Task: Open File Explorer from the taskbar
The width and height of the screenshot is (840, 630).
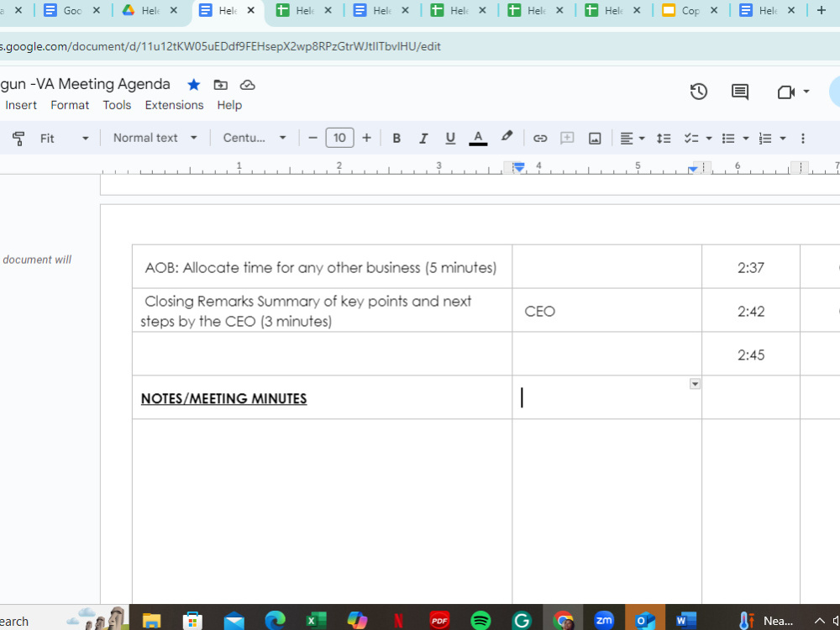Action: pos(151,621)
